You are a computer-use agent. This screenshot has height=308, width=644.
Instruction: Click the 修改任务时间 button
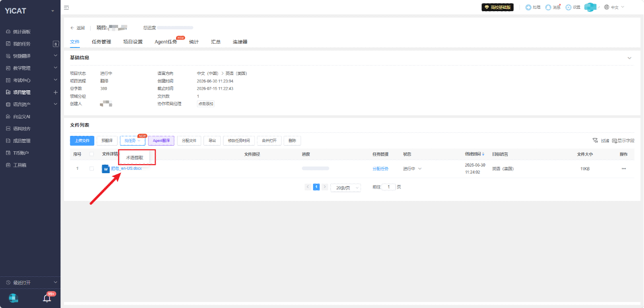239,141
